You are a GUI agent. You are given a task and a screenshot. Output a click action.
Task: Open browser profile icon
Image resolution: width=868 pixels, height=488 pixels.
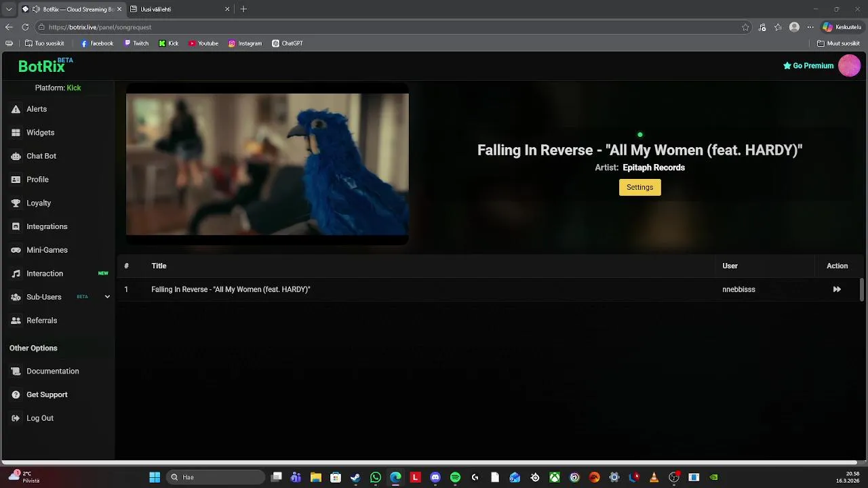tap(794, 27)
